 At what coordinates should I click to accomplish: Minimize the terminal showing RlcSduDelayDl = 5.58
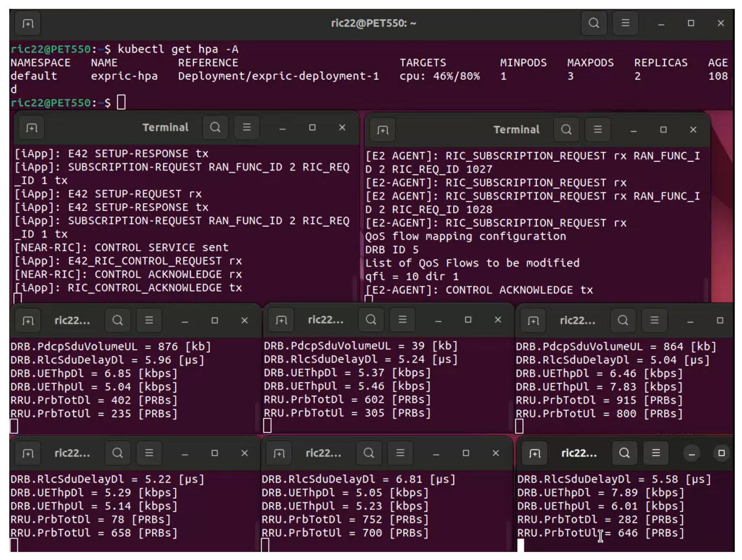pyautogui.click(x=691, y=454)
